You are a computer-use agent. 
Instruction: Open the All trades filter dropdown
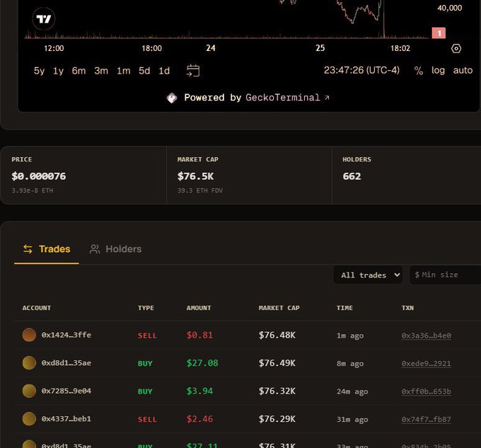coord(368,275)
